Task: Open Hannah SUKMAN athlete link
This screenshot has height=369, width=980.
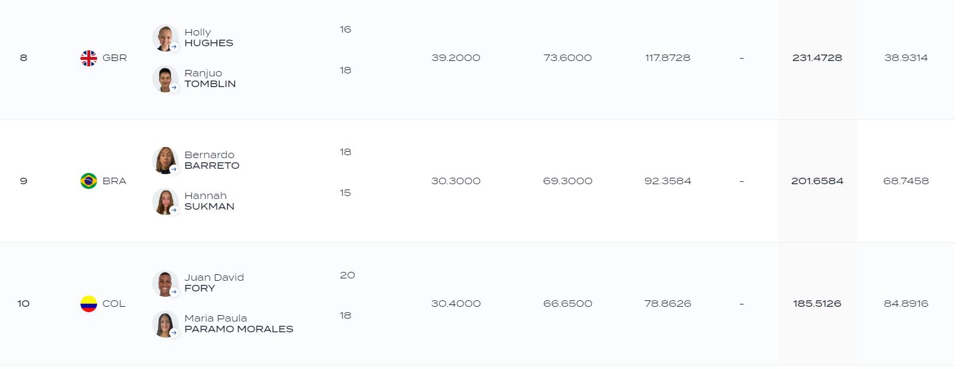Action: pos(209,201)
